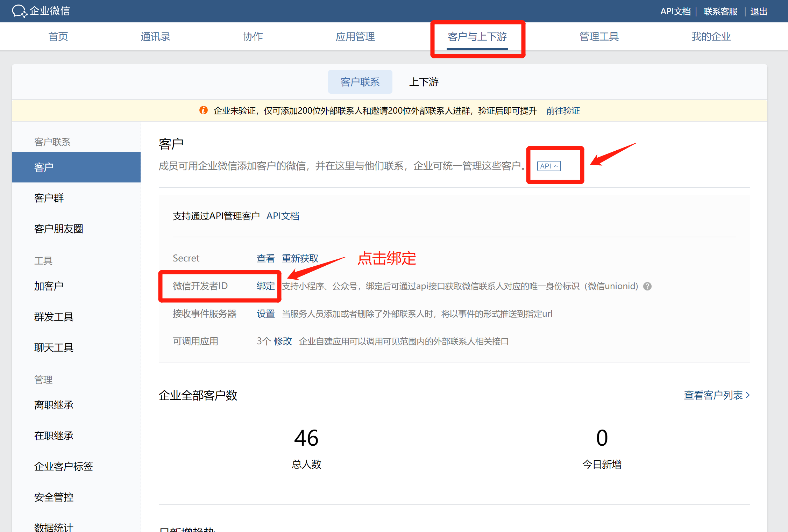
Task: Open the 首页 navigation tab
Action: (x=58, y=36)
